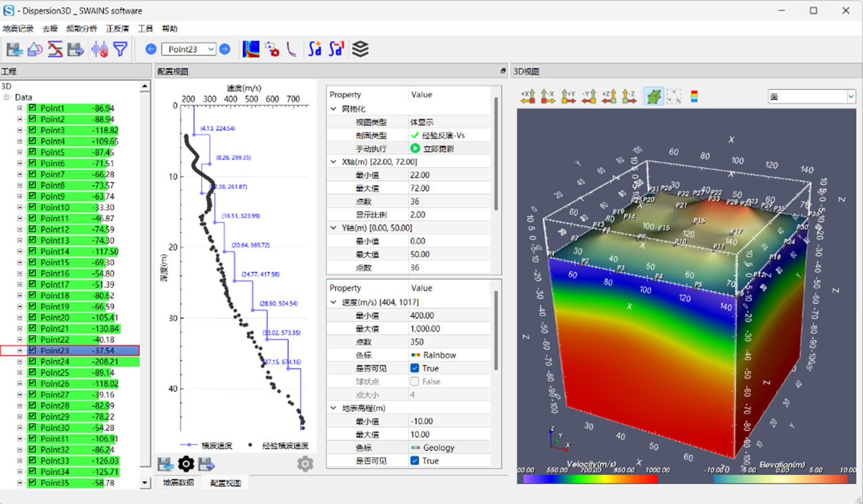This screenshot has height=504, width=863.
Task: Toggle the sphere points False checkbox
Action: coord(415,382)
